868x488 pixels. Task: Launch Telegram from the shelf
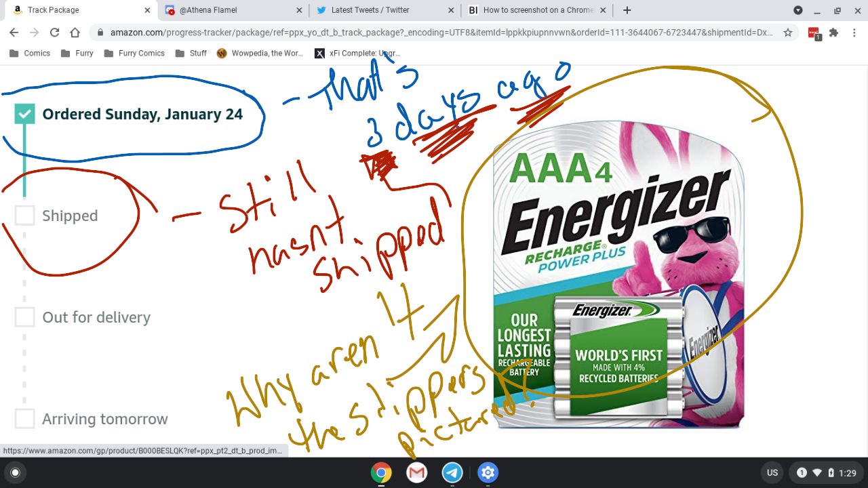coord(452,472)
